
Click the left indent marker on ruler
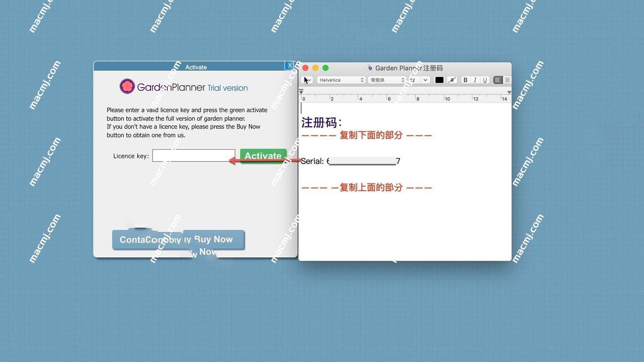(301, 92)
